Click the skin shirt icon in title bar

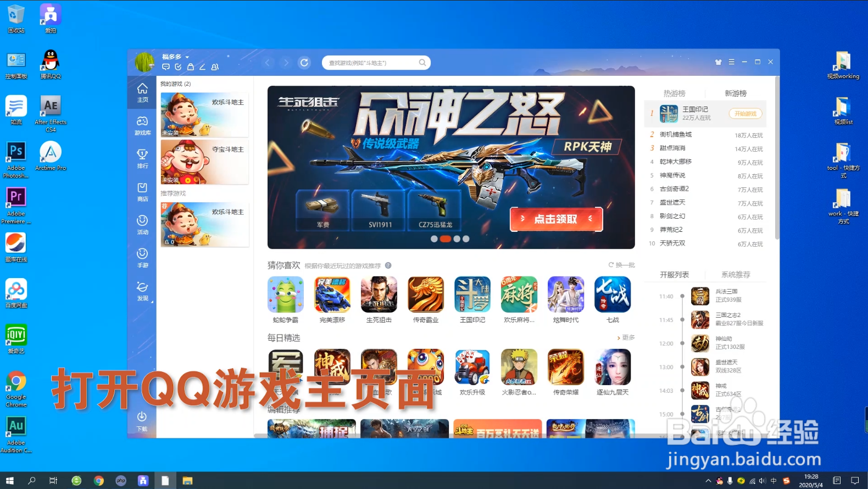(x=718, y=62)
